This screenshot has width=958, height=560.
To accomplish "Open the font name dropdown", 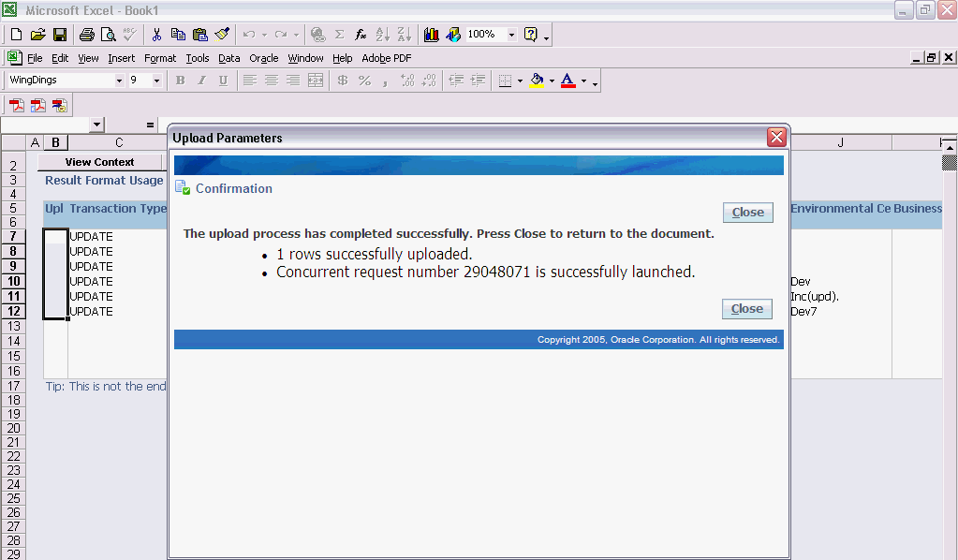I will coord(119,81).
